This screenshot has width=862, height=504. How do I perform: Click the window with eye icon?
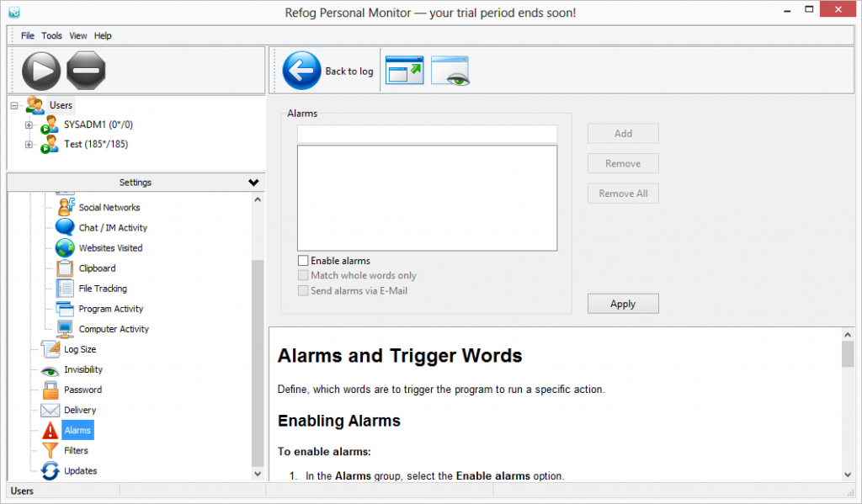coord(450,71)
